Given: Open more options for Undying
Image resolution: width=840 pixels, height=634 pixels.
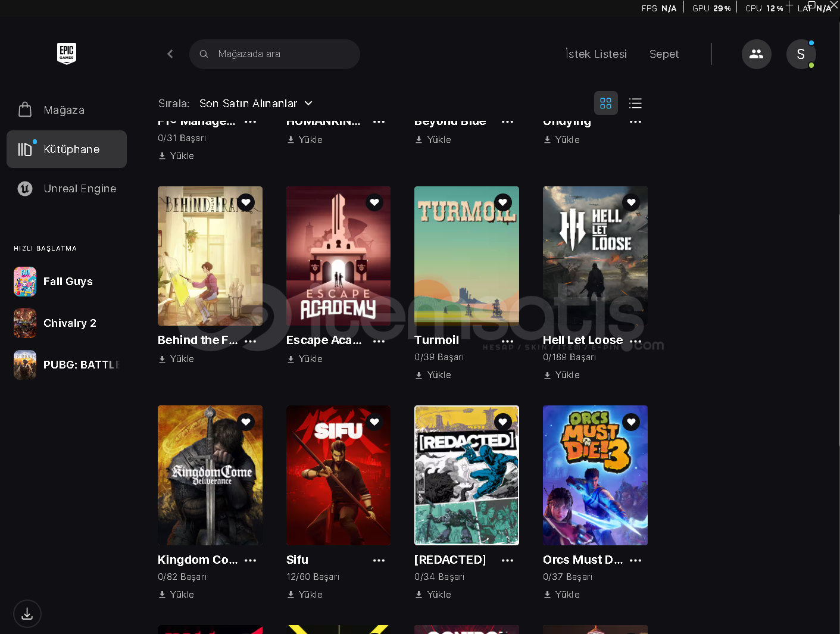Looking at the screenshot, I should tap(636, 121).
